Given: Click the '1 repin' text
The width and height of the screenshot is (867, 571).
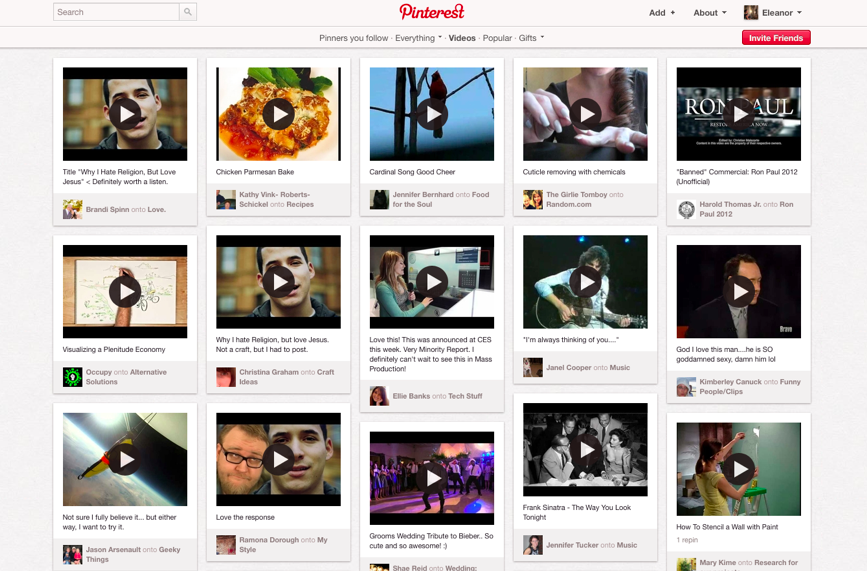Looking at the screenshot, I should tap(687, 540).
